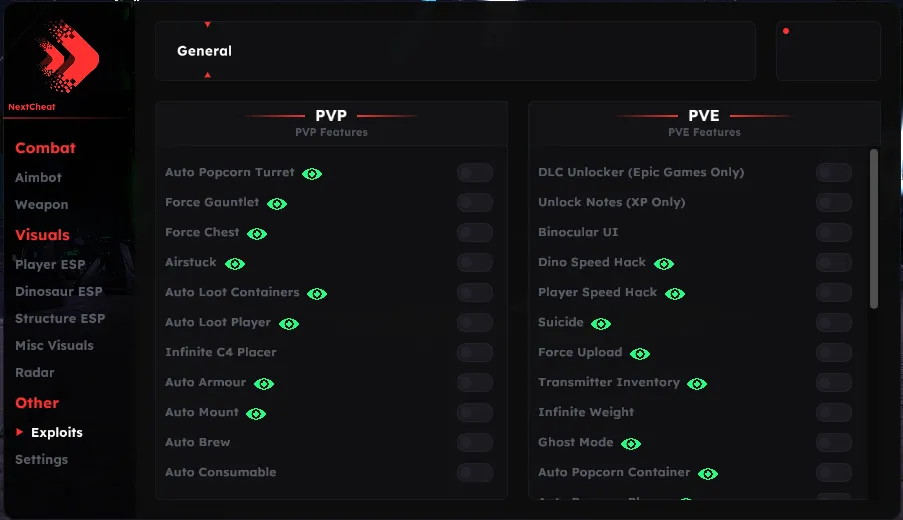Click the red up arrow below General

pos(207,75)
